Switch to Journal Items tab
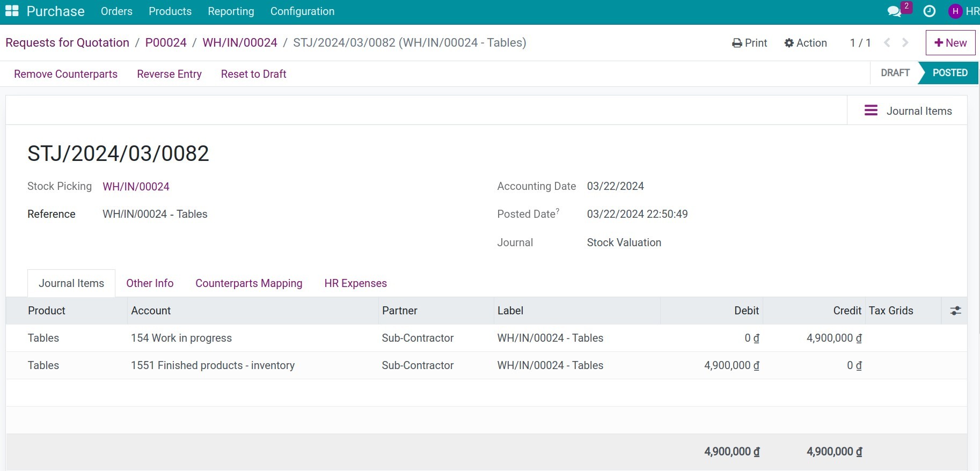This screenshot has height=471, width=980. 71,283
